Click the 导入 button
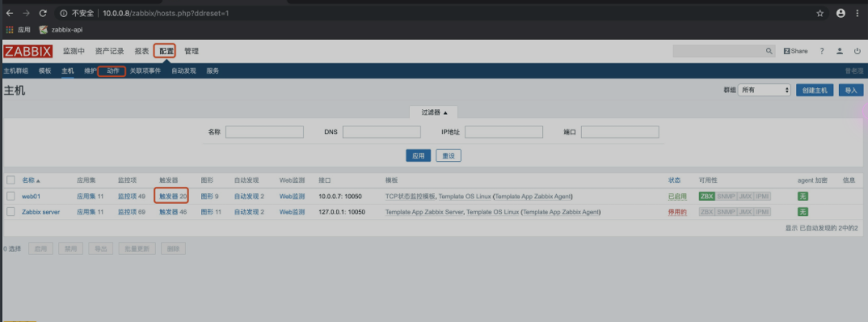Image resolution: width=868 pixels, height=322 pixels. click(851, 91)
